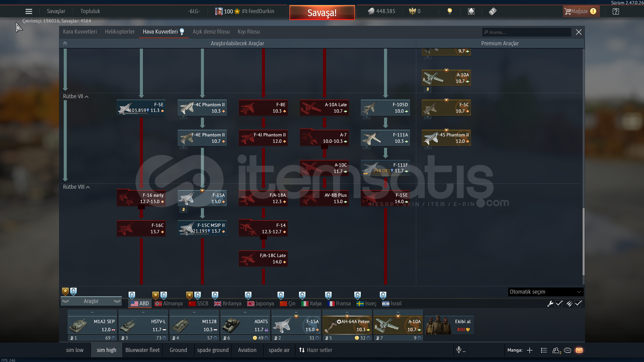Open Otomatik seçim dropdown
Screen dimensions: 644x362
tap(546, 292)
